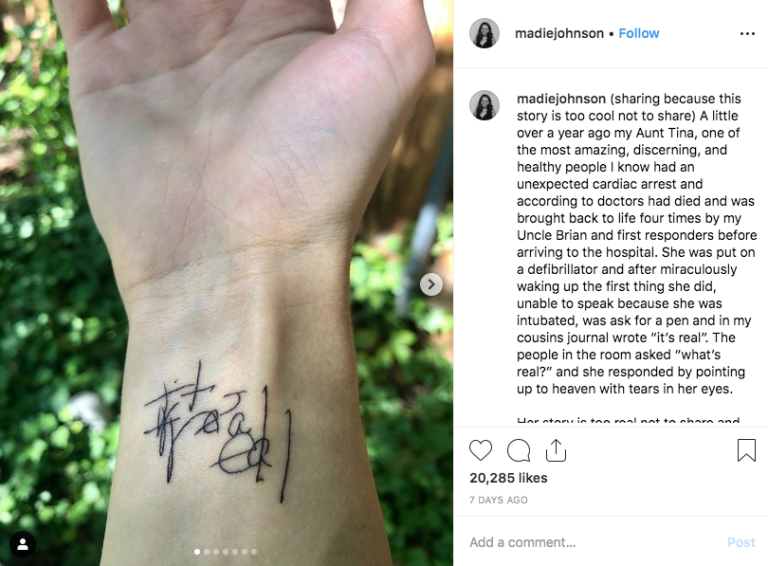Open madiejohnson profile from header username

pyautogui.click(x=559, y=33)
